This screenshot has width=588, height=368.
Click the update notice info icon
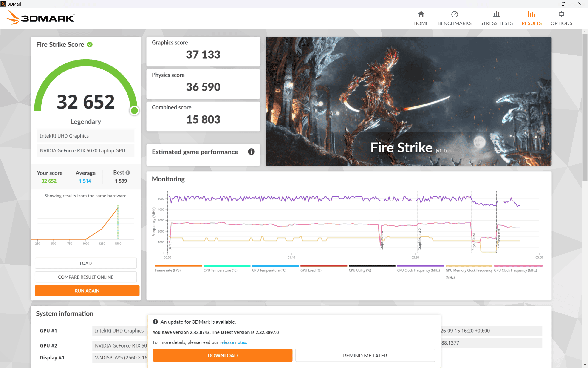click(x=155, y=322)
